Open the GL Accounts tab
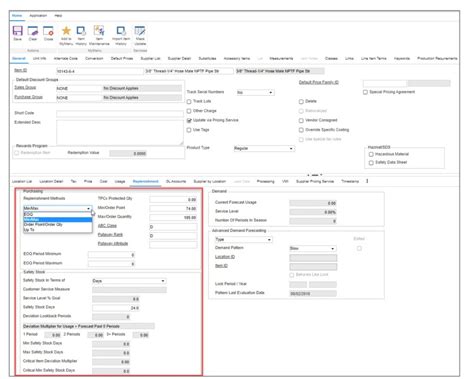This screenshot has width=474, height=379. (x=176, y=181)
